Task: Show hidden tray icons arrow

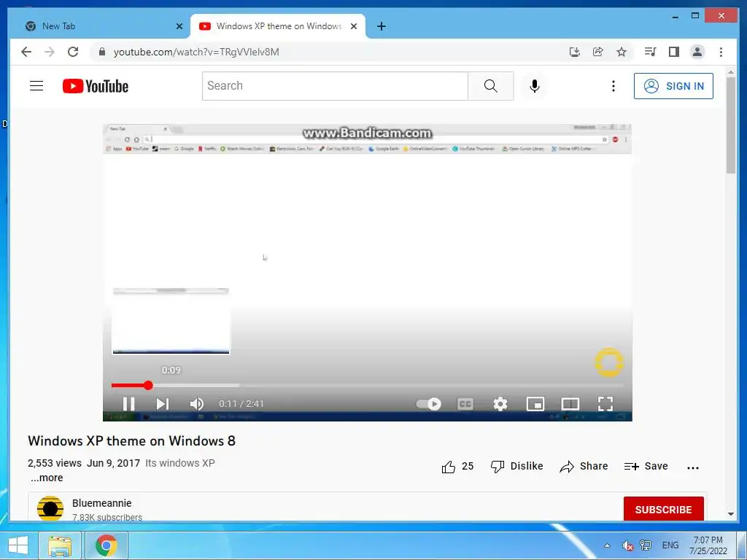Action: click(x=607, y=545)
